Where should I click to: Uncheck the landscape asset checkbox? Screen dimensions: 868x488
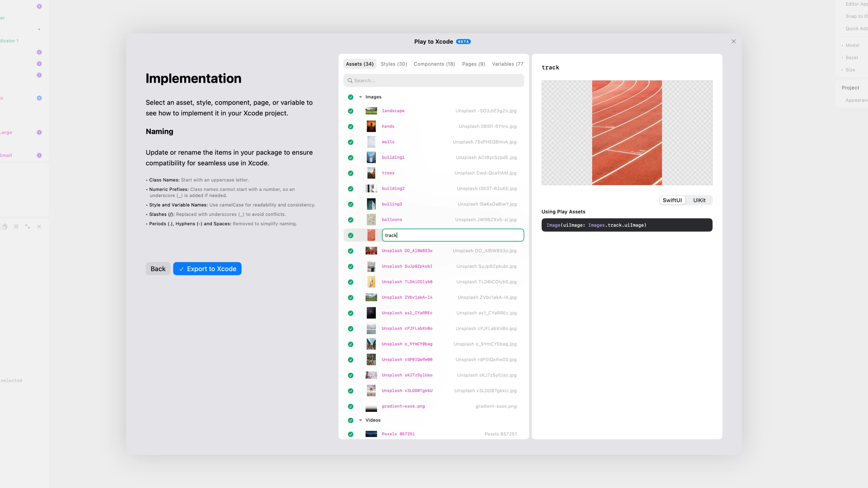point(350,111)
